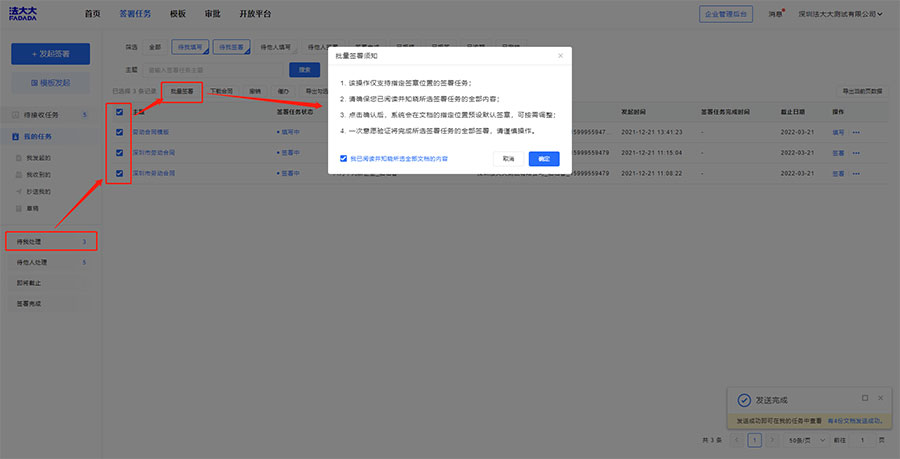Open the 首页 tab

tap(92, 14)
